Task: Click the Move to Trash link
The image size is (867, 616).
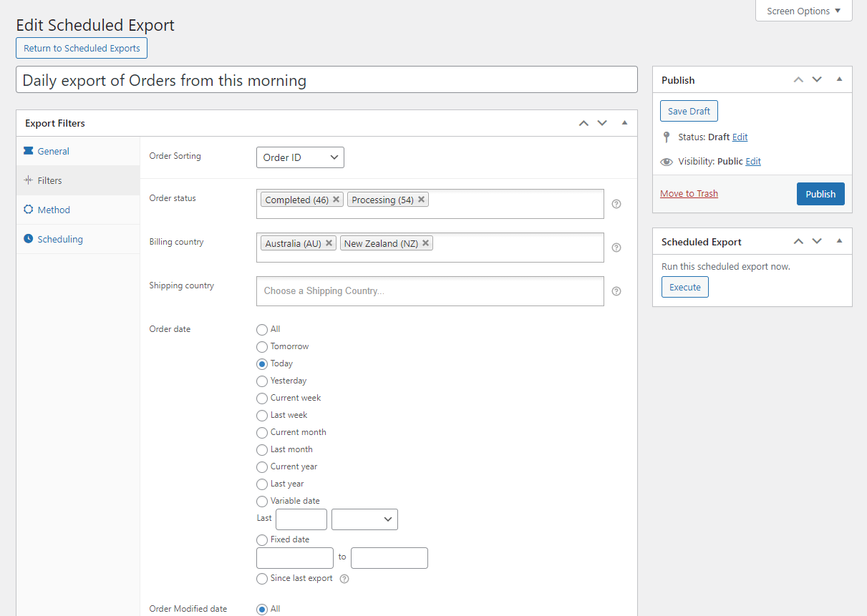Action: tap(689, 194)
